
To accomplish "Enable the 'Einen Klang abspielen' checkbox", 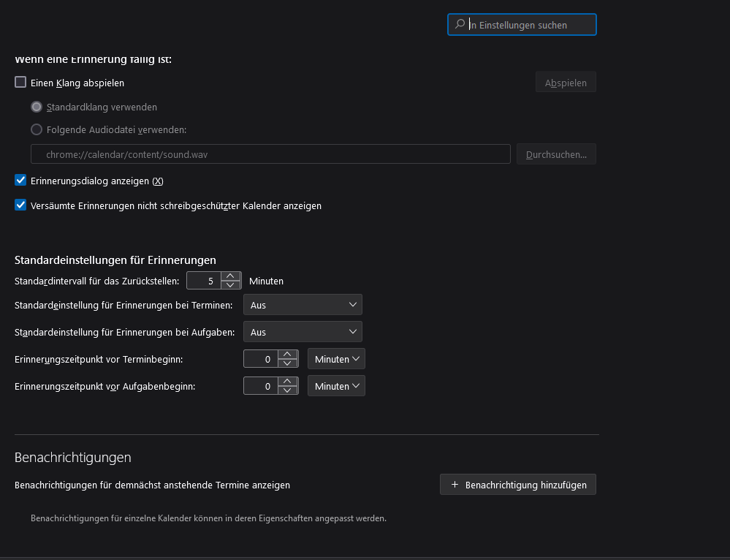I will pos(20,83).
